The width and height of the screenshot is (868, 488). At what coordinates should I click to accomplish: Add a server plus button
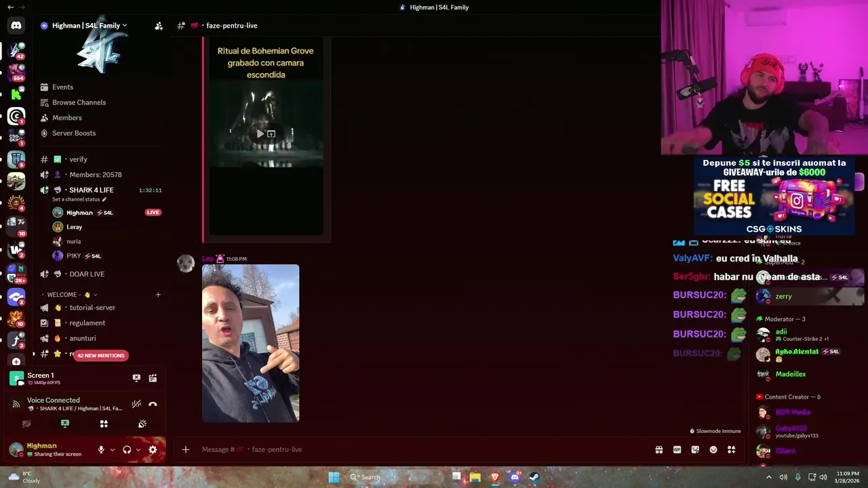click(16, 361)
